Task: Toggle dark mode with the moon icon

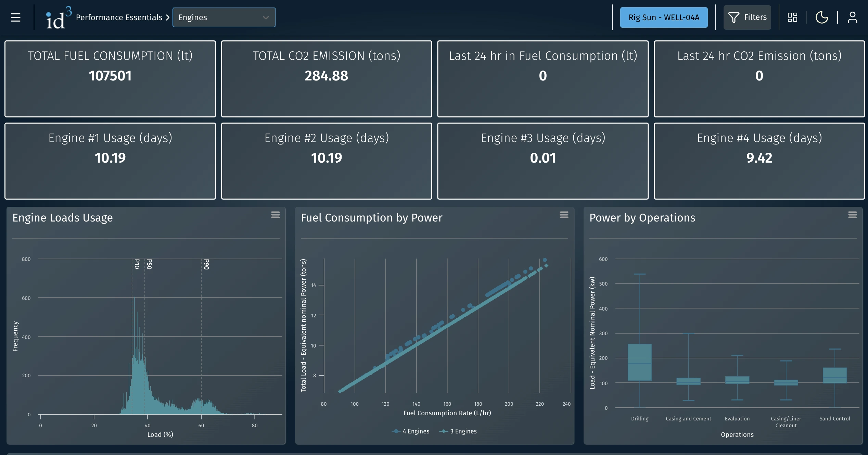Action: (822, 17)
